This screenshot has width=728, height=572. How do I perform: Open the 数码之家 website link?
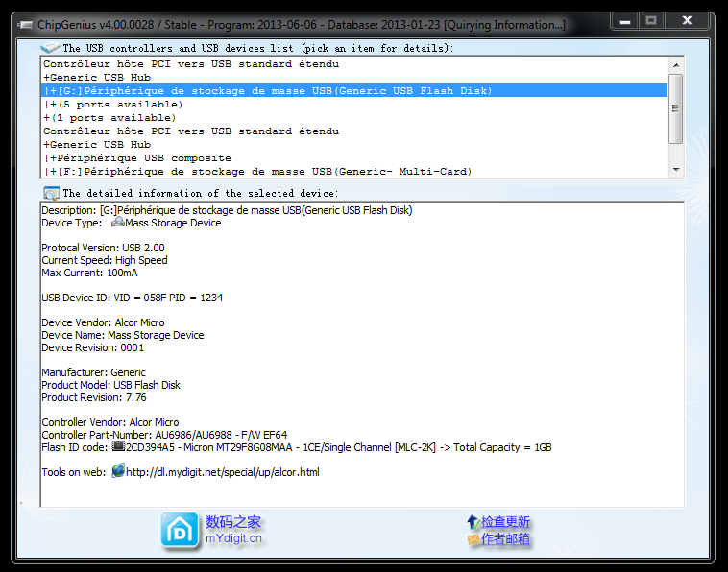233,522
